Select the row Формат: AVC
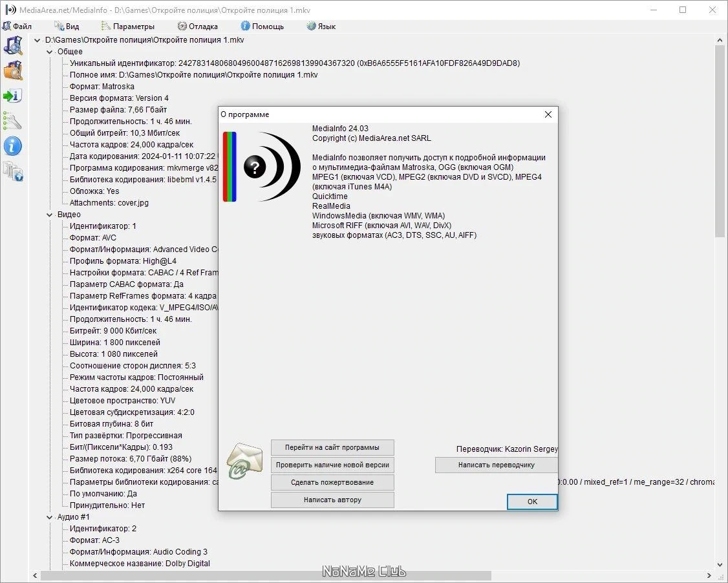This screenshot has height=583, width=728. (93, 238)
